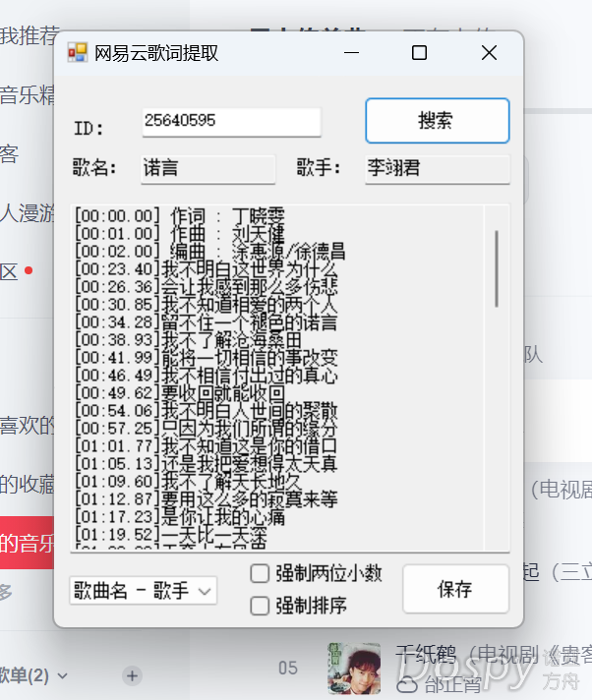This screenshot has height=700, width=592.
Task: Click lyric line 编曲 : 涂惠源/徐德昌
Action: click(209, 252)
